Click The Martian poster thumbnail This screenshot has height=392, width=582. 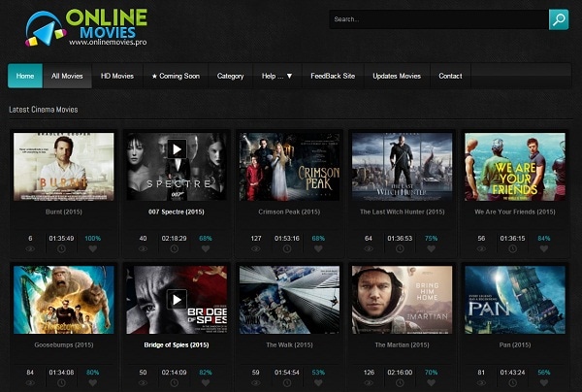[x=402, y=300]
